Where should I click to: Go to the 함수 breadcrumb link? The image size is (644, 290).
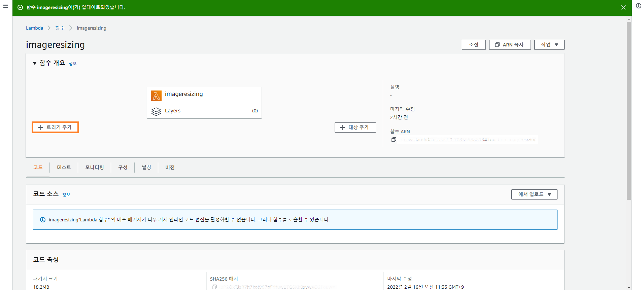click(60, 28)
